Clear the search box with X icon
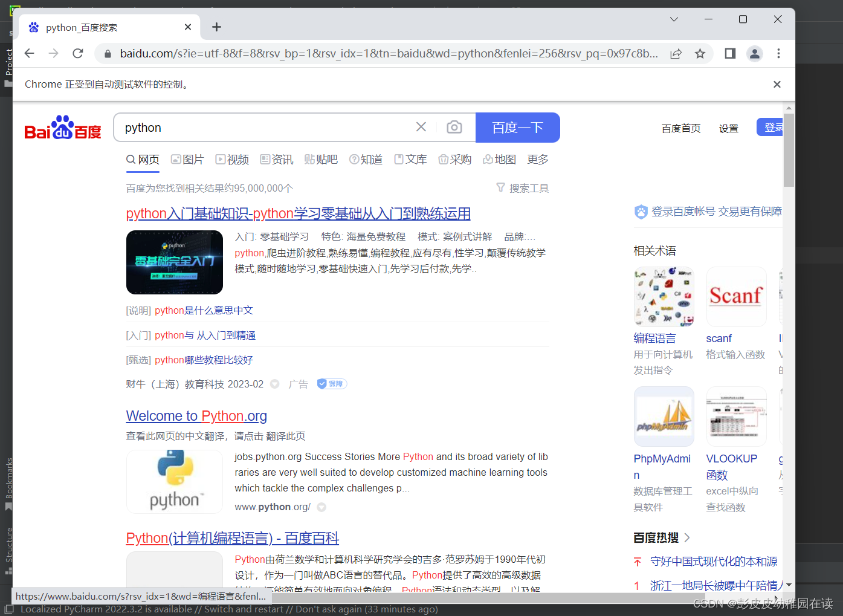 point(421,126)
